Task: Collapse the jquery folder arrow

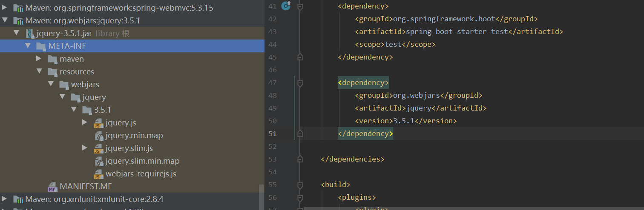Action: point(62,97)
